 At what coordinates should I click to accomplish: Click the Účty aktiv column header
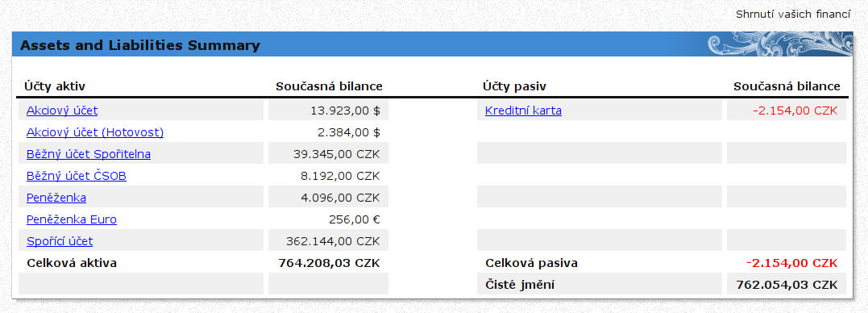pos(55,86)
